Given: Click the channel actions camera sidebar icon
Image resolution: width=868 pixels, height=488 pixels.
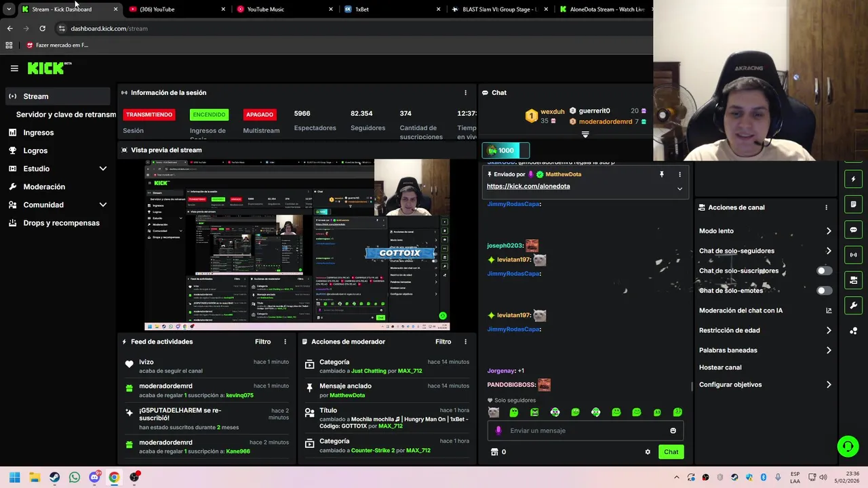Looking at the screenshot, I should pos(853,280).
